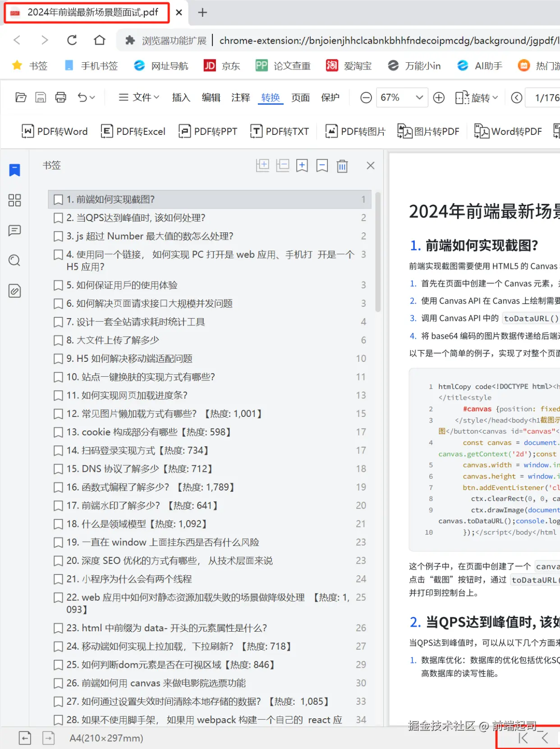This screenshot has width=560, height=749.
Task: Click the left import arrow icon in status bar
Action: coord(25,738)
